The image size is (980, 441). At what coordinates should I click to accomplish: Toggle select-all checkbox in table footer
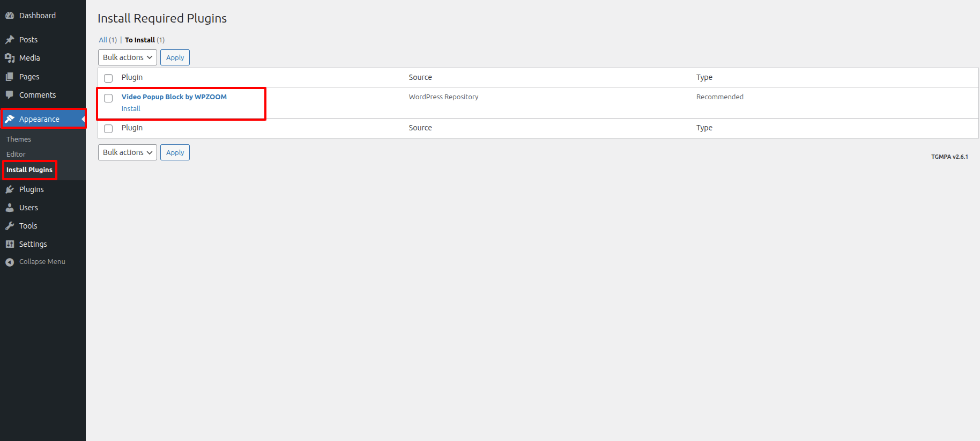pos(108,129)
